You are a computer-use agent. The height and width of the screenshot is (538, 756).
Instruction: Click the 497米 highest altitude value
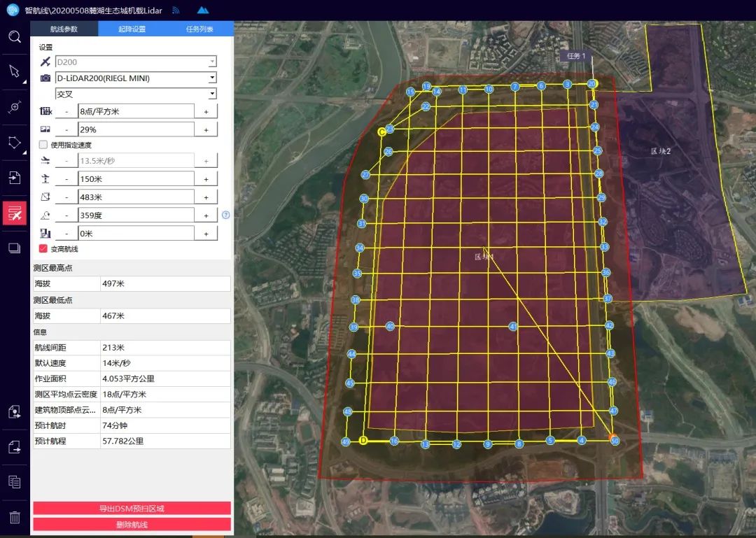(113, 284)
